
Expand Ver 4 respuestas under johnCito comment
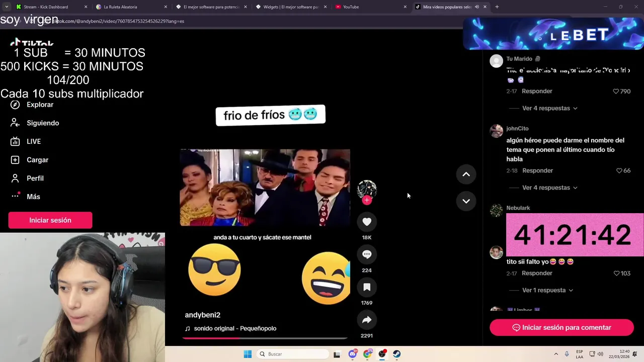click(x=549, y=188)
